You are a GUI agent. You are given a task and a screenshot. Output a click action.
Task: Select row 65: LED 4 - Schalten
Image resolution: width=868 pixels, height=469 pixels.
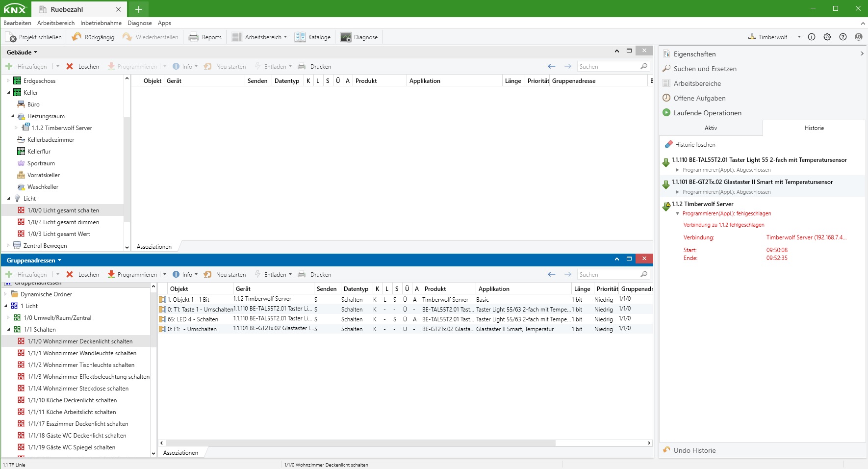pyautogui.click(x=405, y=319)
